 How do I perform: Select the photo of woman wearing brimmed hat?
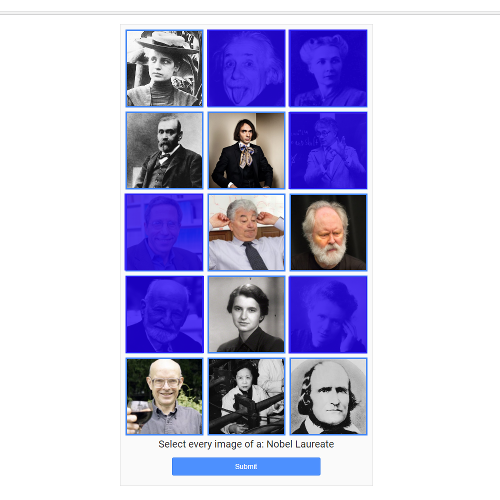[x=164, y=68]
